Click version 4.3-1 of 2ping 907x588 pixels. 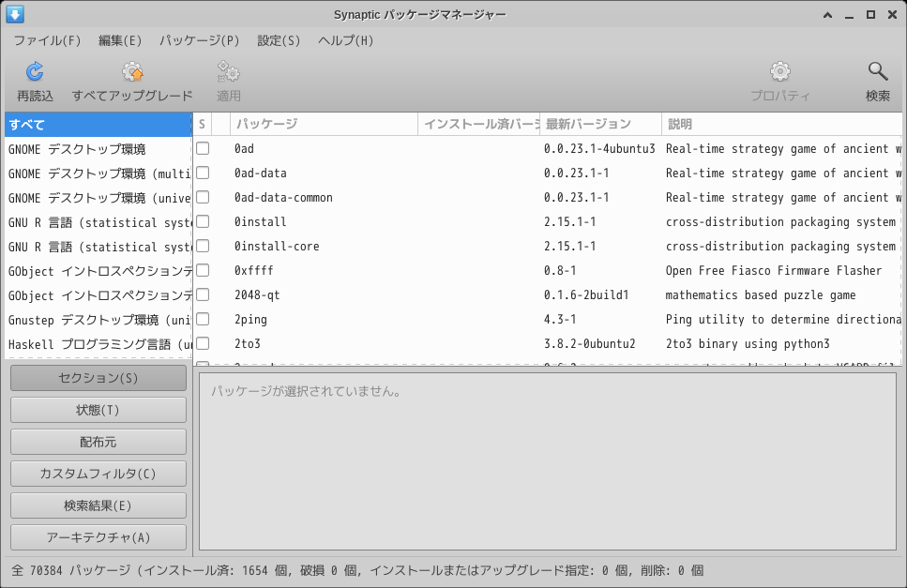(x=559, y=319)
